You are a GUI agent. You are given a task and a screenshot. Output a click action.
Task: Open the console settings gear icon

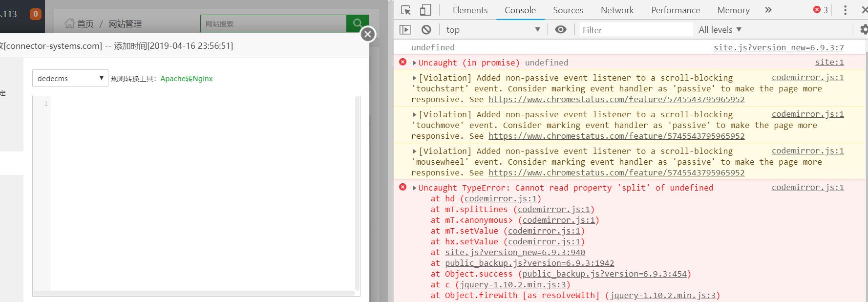tap(864, 30)
